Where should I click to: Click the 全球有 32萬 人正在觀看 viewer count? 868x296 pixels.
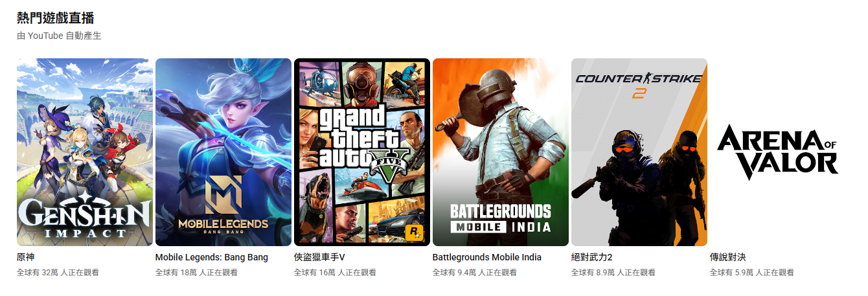click(58, 273)
